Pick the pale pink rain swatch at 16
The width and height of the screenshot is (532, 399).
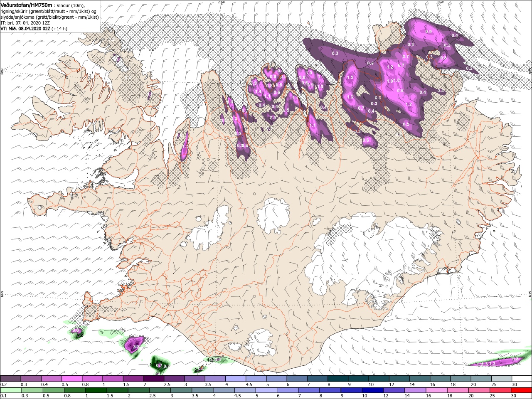436,390
